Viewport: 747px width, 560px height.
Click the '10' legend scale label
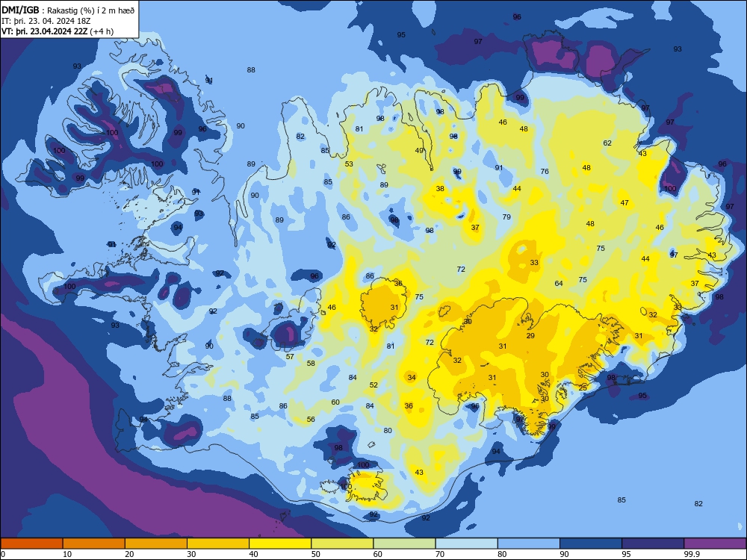67,554
